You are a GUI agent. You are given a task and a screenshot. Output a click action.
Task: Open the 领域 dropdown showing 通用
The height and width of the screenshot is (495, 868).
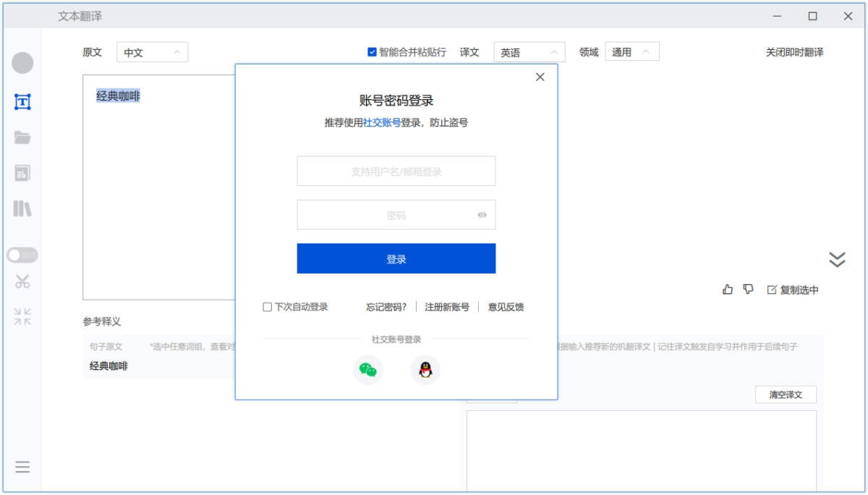pos(631,52)
